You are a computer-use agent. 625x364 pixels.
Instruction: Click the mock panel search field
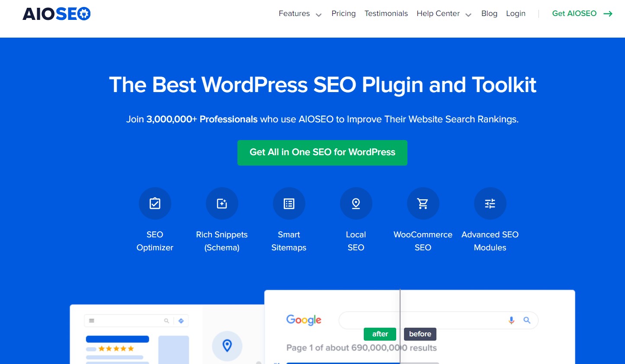[136, 321]
